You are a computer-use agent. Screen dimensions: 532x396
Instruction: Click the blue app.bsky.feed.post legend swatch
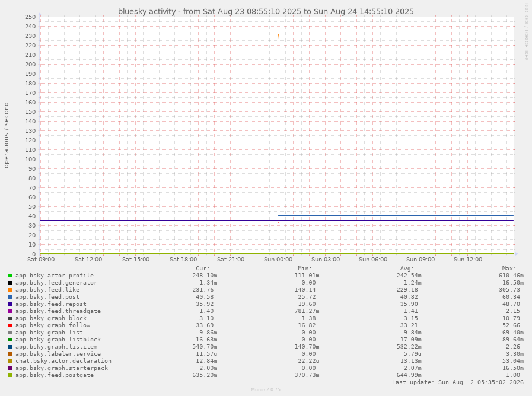10,297
